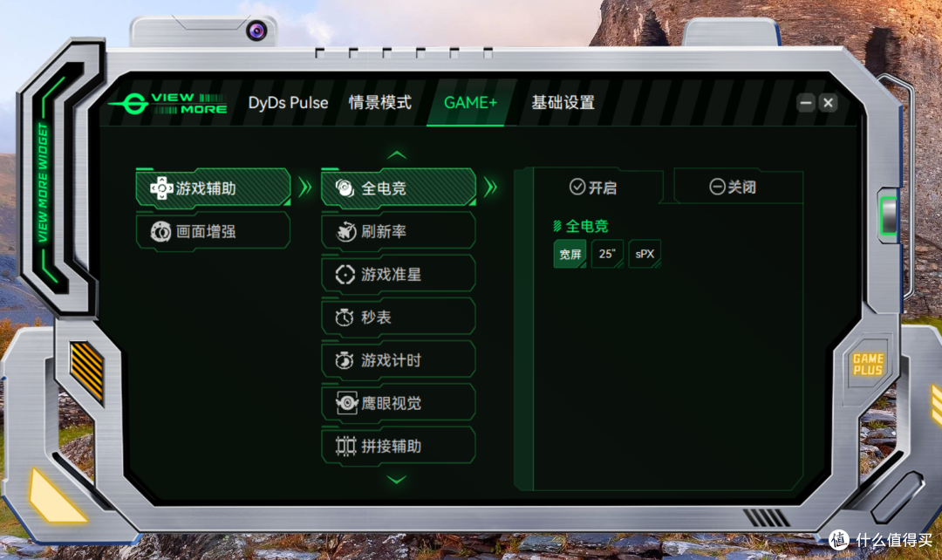Viewport: 942px width, 560px height.
Task: Click the 刷新率 rocket icon
Action: tap(345, 231)
